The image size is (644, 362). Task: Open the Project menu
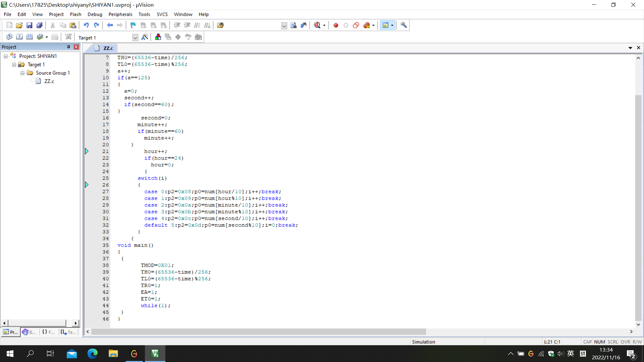coord(56,14)
